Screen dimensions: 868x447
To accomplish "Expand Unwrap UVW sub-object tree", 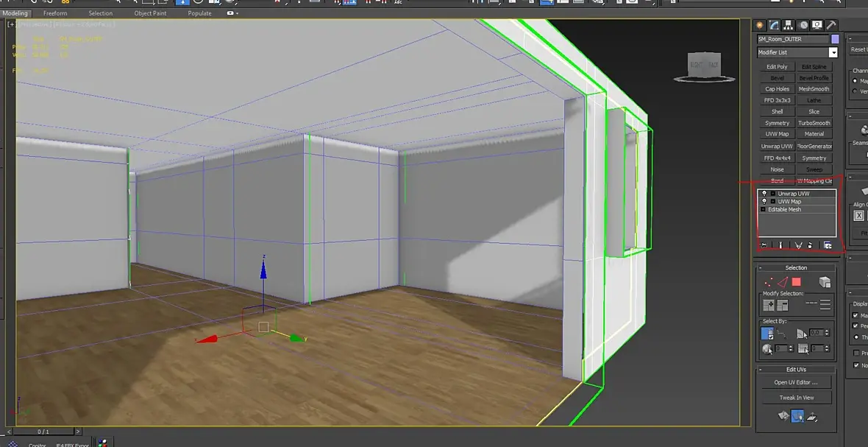I will [x=773, y=194].
